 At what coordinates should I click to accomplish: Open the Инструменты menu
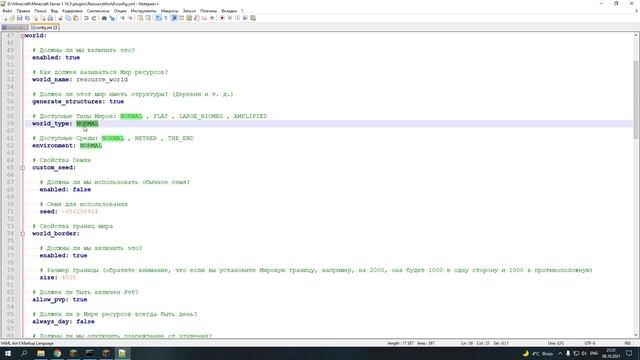(x=143, y=11)
